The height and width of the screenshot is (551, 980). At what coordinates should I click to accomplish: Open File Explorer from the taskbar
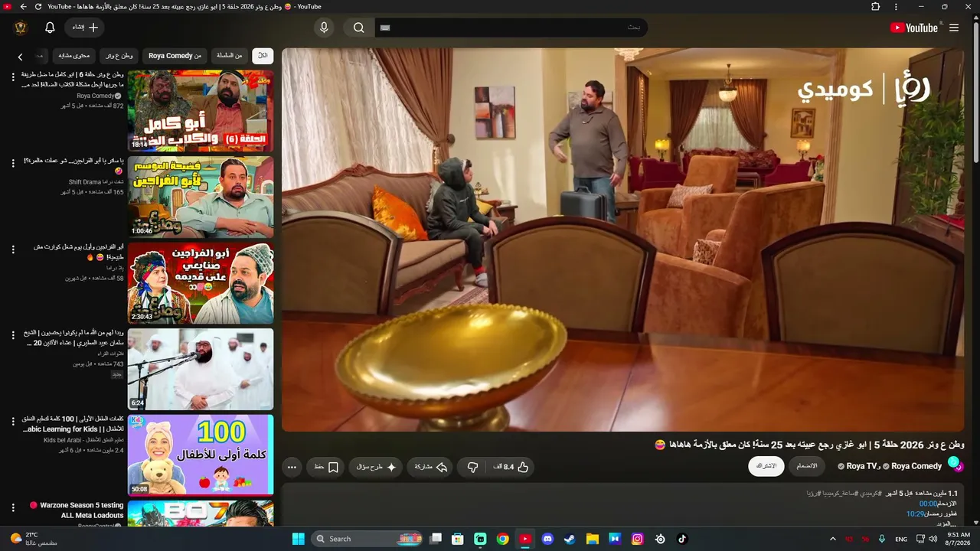pos(592,539)
